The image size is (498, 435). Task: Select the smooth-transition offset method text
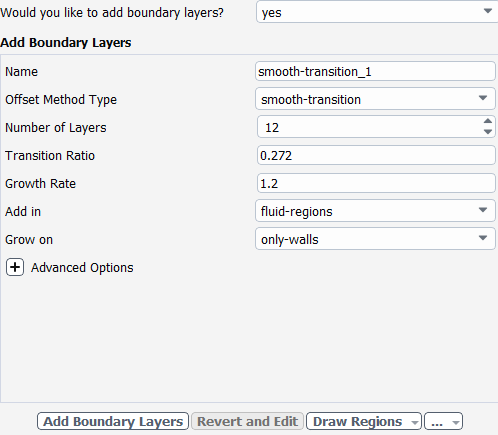point(311,99)
